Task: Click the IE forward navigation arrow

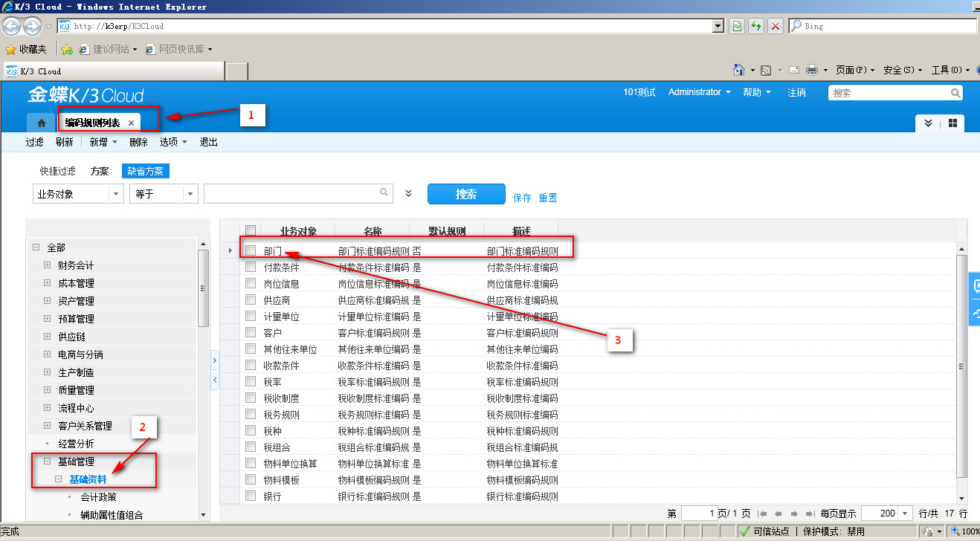Action: (32, 26)
